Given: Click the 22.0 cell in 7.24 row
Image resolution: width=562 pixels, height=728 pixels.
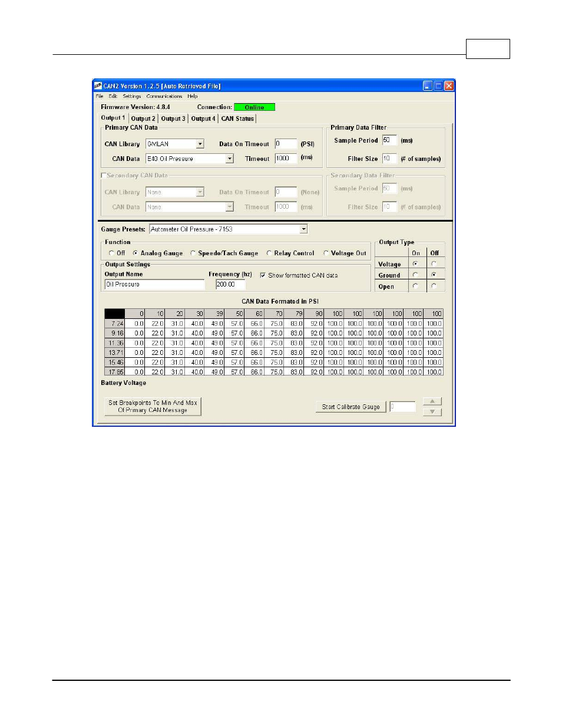Looking at the screenshot, I should click(155, 324).
